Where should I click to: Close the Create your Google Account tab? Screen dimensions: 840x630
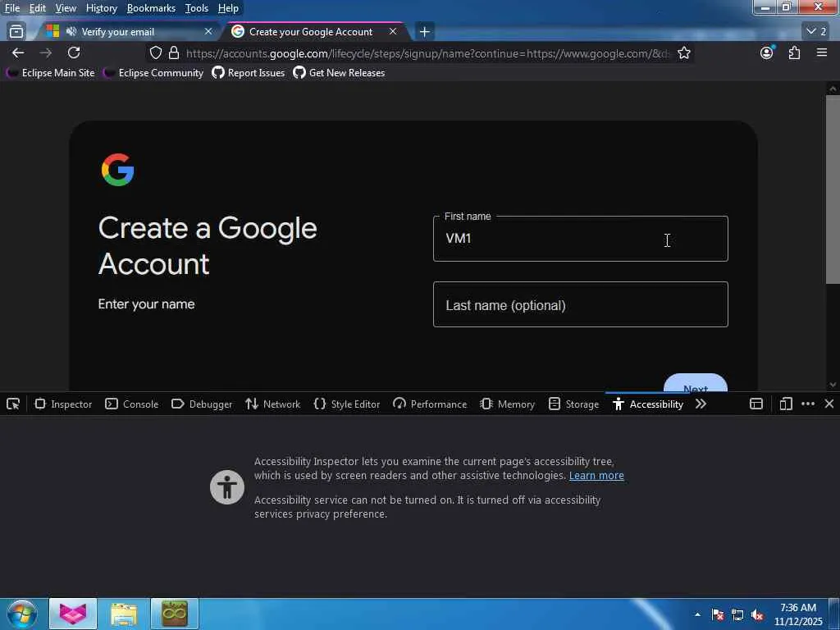pyautogui.click(x=393, y=32)
